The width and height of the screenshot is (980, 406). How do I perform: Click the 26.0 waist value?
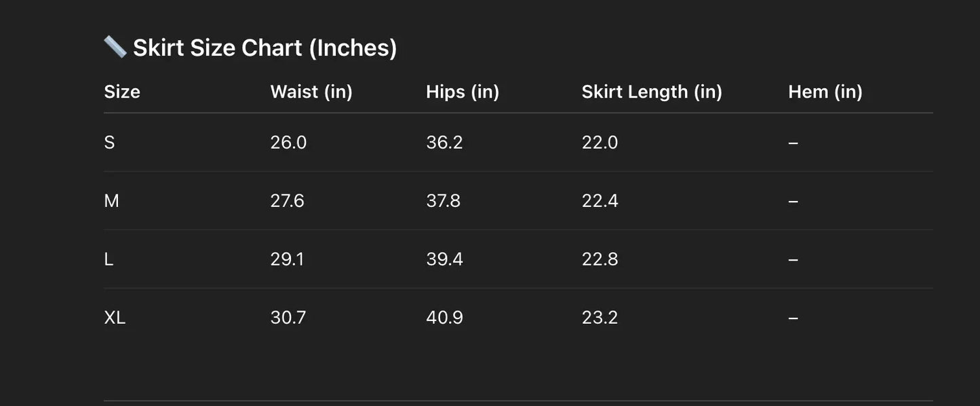288,143
